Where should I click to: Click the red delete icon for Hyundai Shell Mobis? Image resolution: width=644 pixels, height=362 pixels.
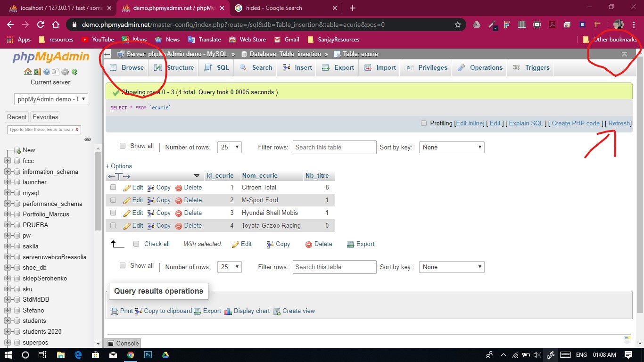(179, 213)
